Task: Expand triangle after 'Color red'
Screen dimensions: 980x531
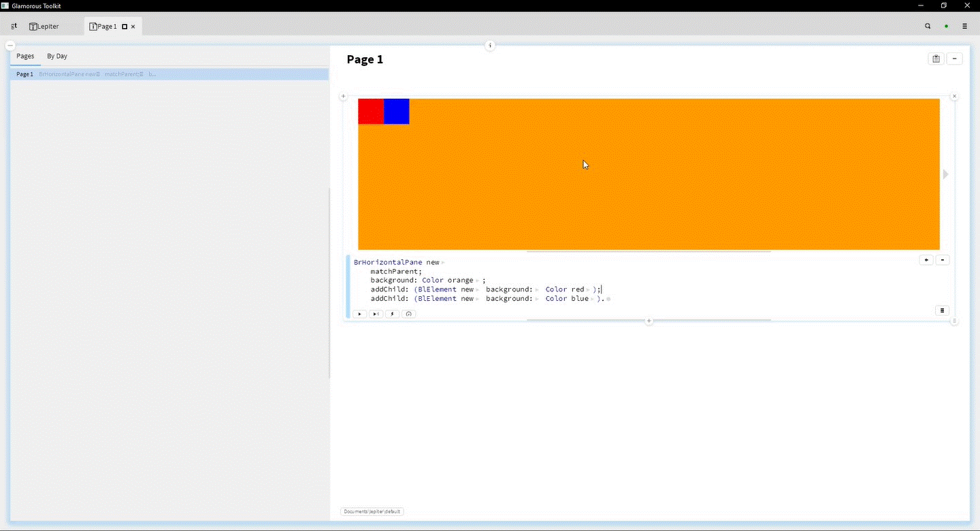Action: click(x=588, y=289)
